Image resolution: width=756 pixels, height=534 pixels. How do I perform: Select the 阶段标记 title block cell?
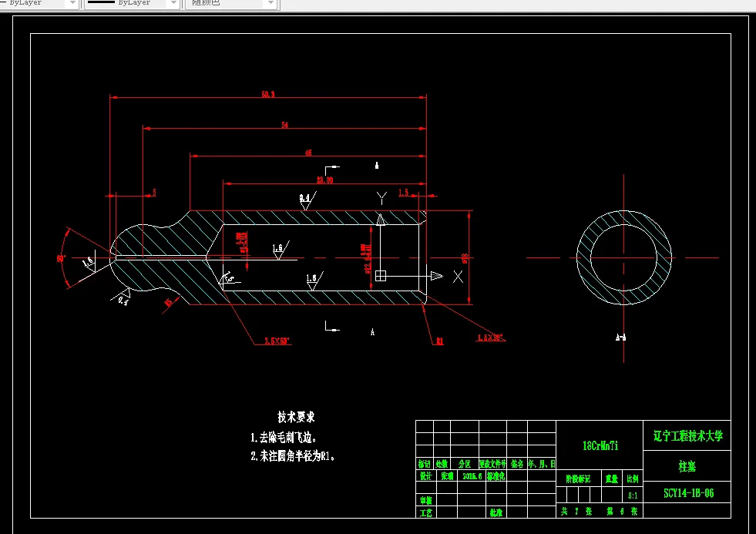click(x=578, y=479)
